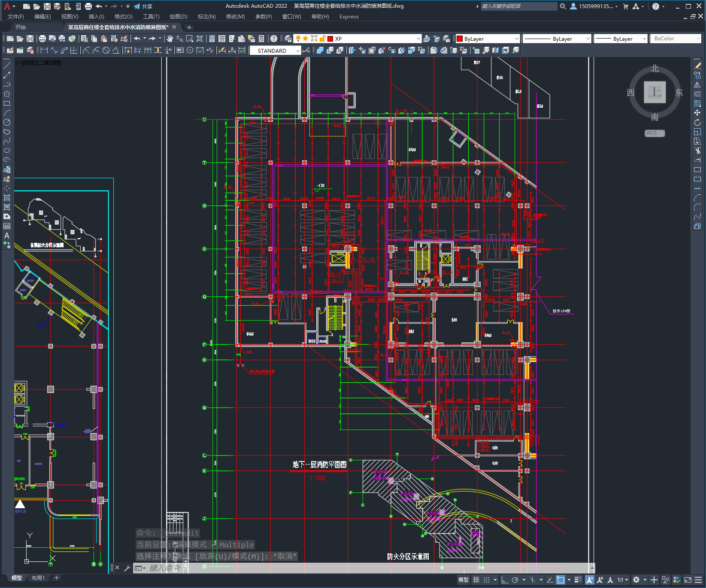Image resolution: width=706 pixels, height=588 pixels.
Task: Open the Plot printer icon in standard toolbar
Action: tap(42, 39)
